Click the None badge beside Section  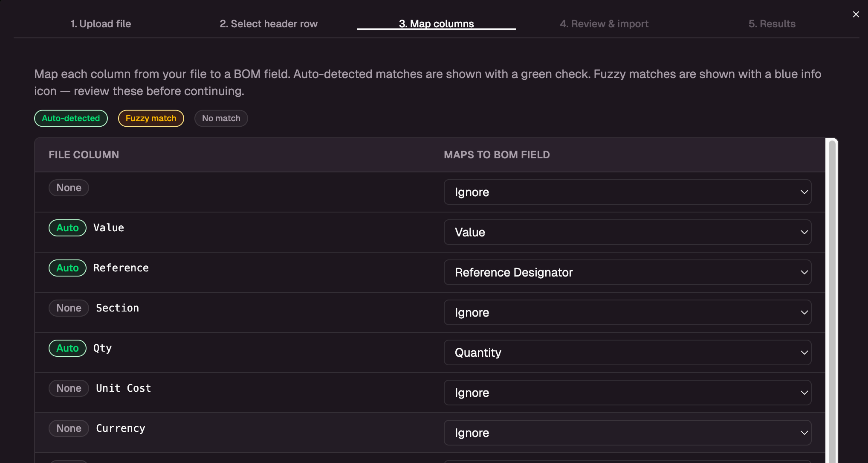point(69,308)
